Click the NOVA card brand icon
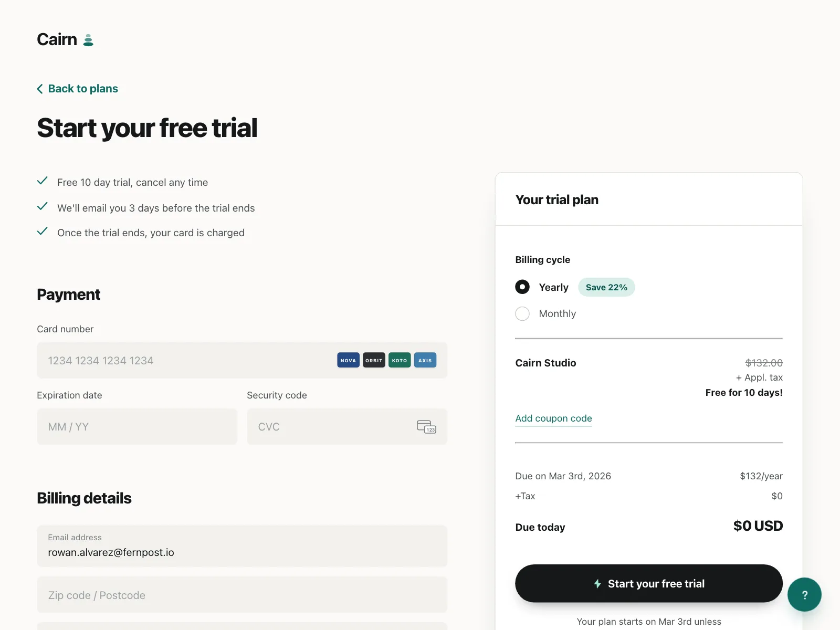 click(348, 360)
